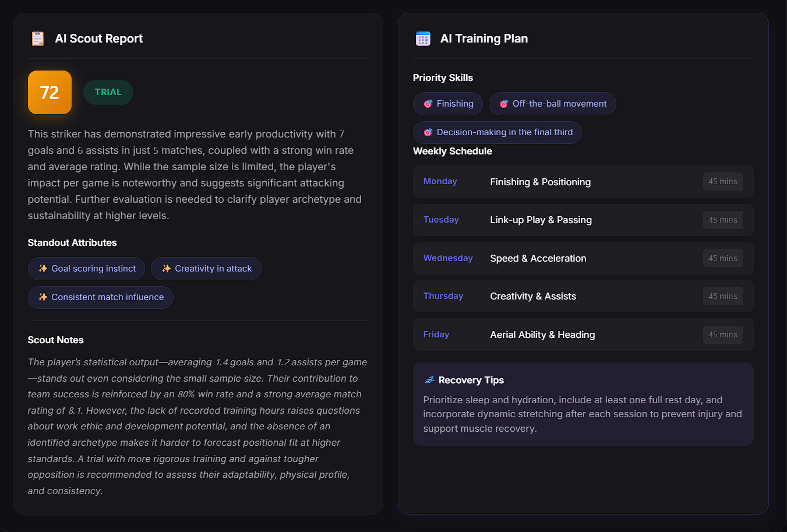Click the sparkle icon beside Creativity in attack
Viewport: 787px width, 532px height.
click(166, 269)
